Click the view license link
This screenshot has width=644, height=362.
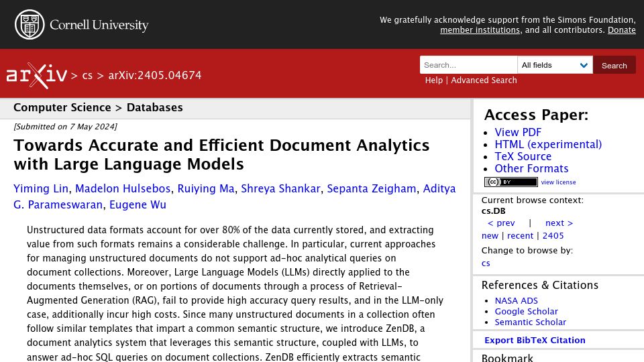pyautogui.click(x=558, y=182)
